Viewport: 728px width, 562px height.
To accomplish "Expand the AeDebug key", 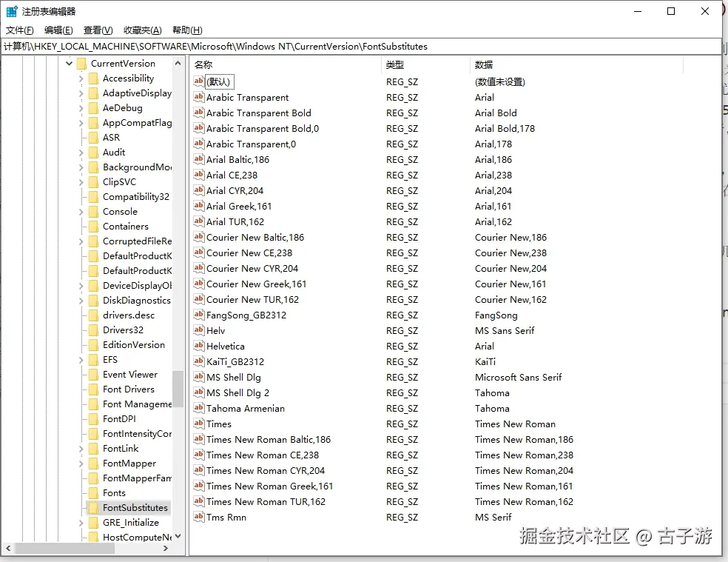I will [81, 108].
